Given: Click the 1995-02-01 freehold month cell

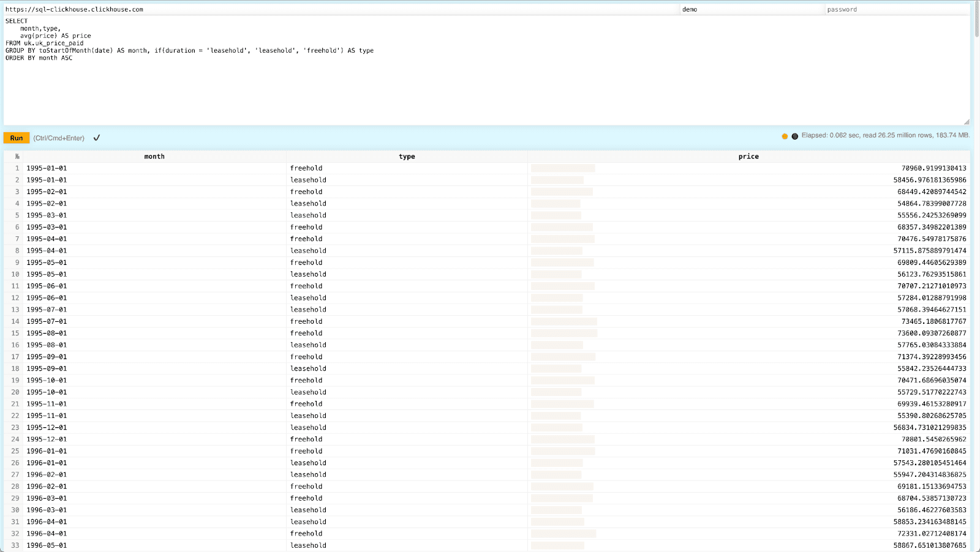Looking at the screenshot, I should (47, 192).
